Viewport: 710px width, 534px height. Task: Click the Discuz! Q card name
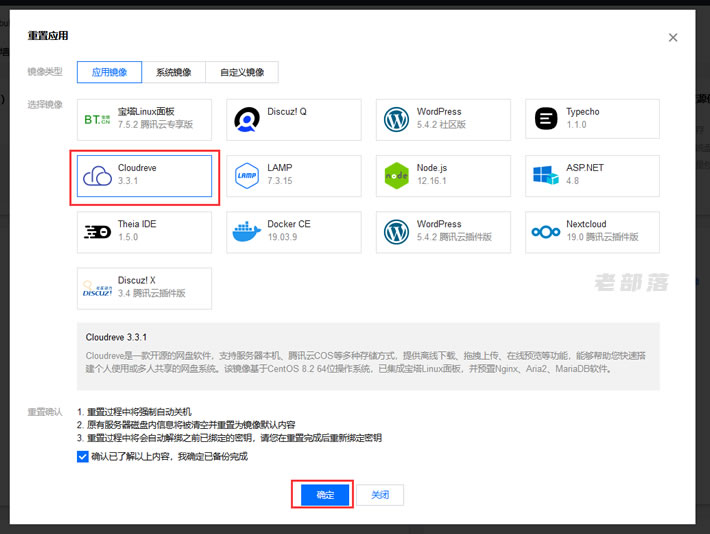[287, 111]
